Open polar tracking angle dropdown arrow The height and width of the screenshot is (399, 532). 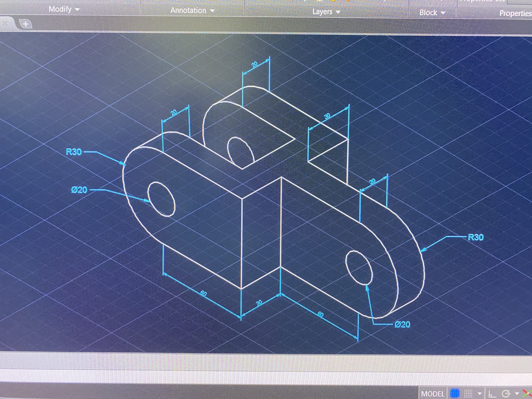coord(517,394)
